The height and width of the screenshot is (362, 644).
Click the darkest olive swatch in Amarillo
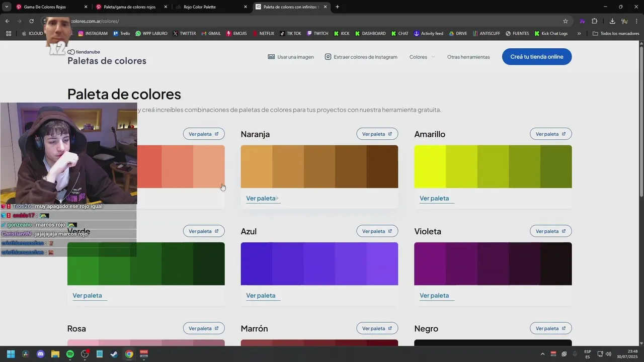(556, 166)
